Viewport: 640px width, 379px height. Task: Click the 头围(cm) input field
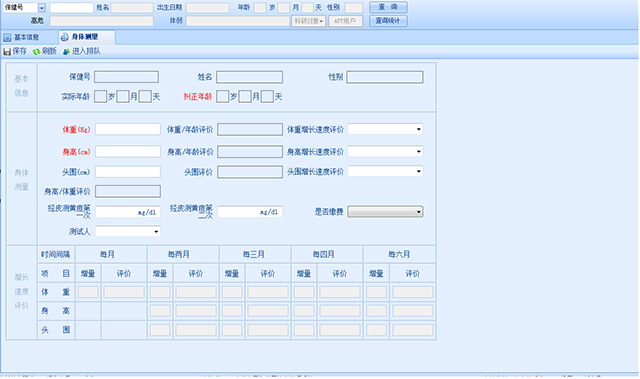click(x=128, y=172)
